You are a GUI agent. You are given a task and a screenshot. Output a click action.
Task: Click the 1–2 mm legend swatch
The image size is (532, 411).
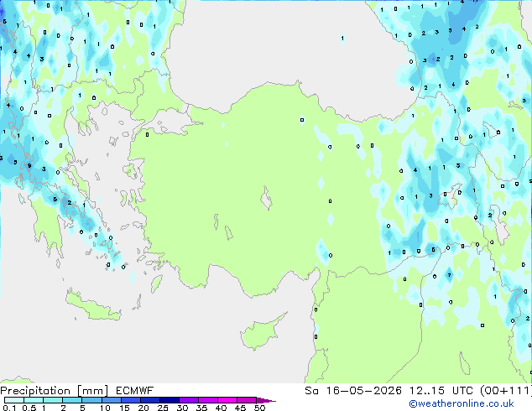(x=53, y=400)
